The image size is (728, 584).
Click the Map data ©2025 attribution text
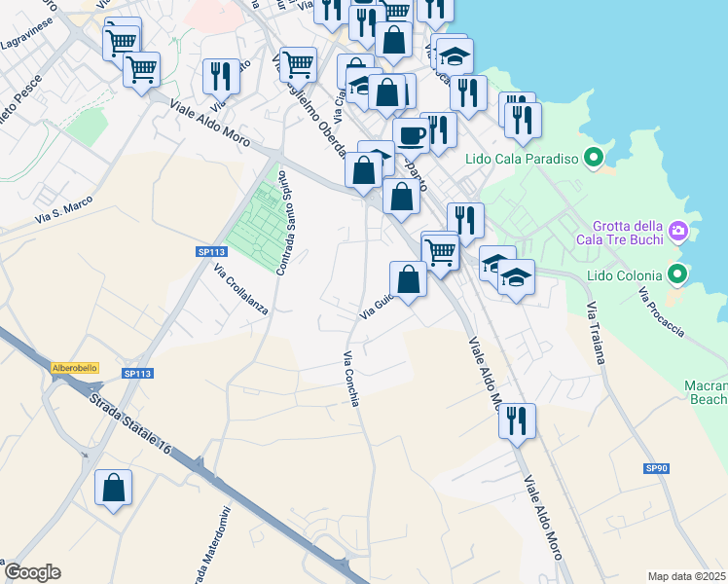[x=686, y=575]
